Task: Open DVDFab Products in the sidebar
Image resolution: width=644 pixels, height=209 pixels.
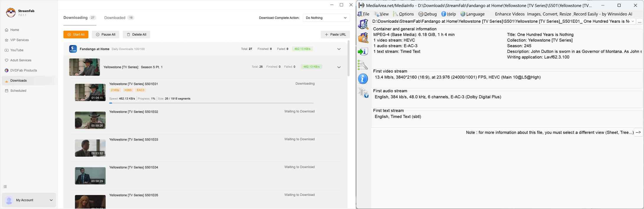Action: tap(29, 70)
